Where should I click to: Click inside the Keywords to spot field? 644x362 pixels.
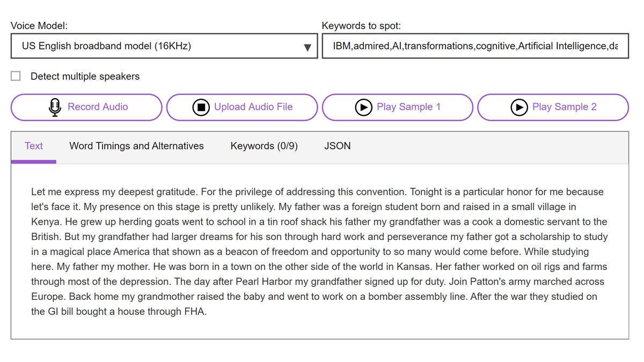coord(475,46)
